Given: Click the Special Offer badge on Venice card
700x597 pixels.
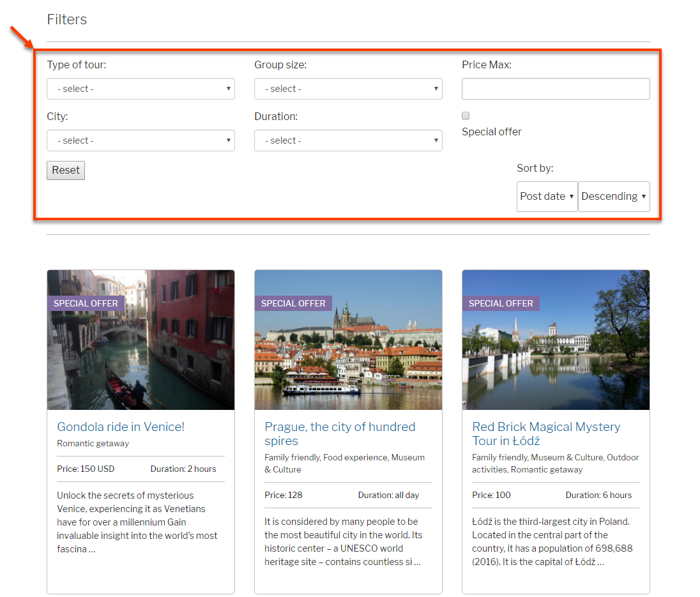Looking at the screenshot, I should click(x=86, y=303).
